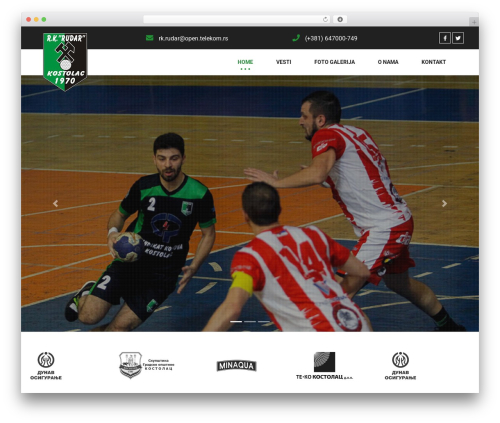Open the Foto Galerija page
The width and height of the screenshot is (500, 423).
(x=335, y=62)
